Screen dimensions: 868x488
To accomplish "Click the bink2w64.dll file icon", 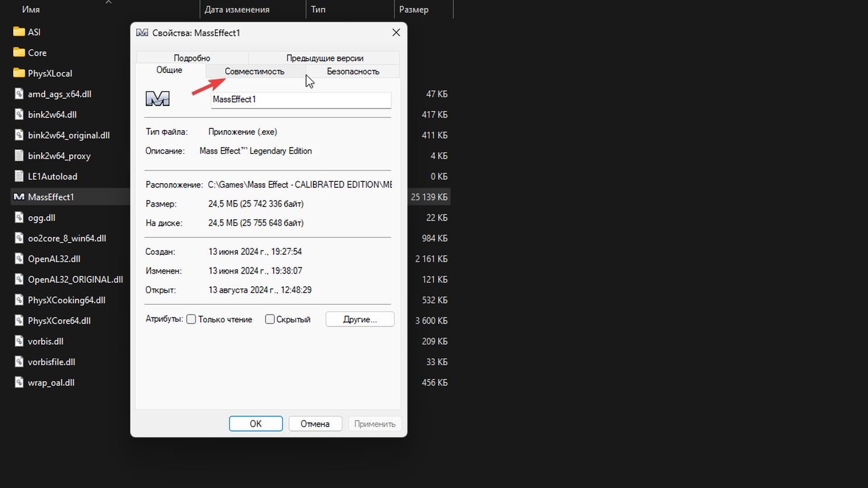I will [19, 114].
